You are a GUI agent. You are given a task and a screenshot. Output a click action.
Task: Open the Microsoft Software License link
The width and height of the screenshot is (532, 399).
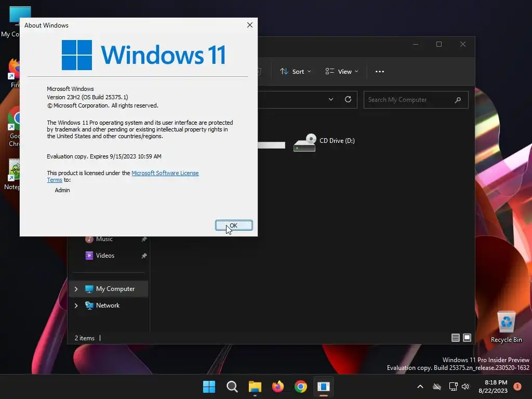[165, 173]
